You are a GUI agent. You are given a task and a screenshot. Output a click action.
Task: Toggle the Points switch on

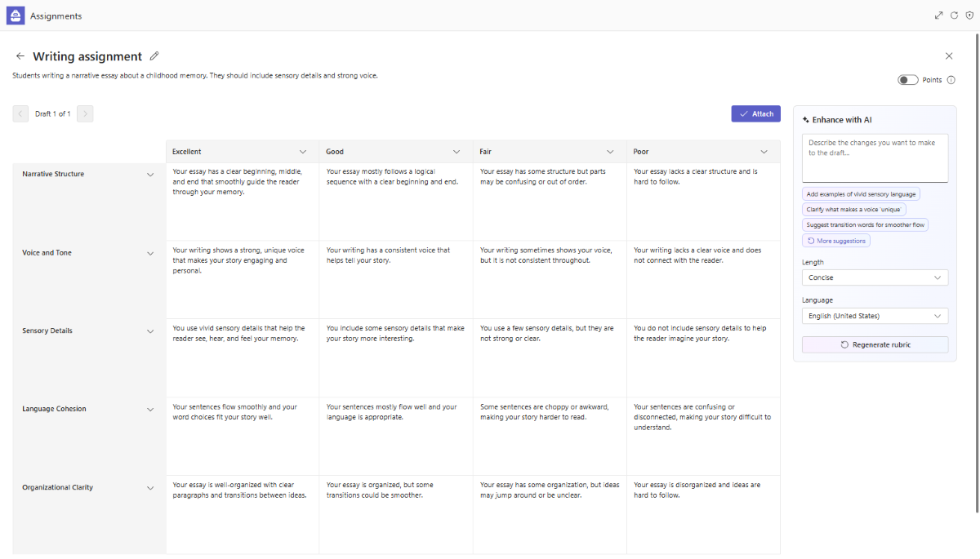tap(907, 80)
